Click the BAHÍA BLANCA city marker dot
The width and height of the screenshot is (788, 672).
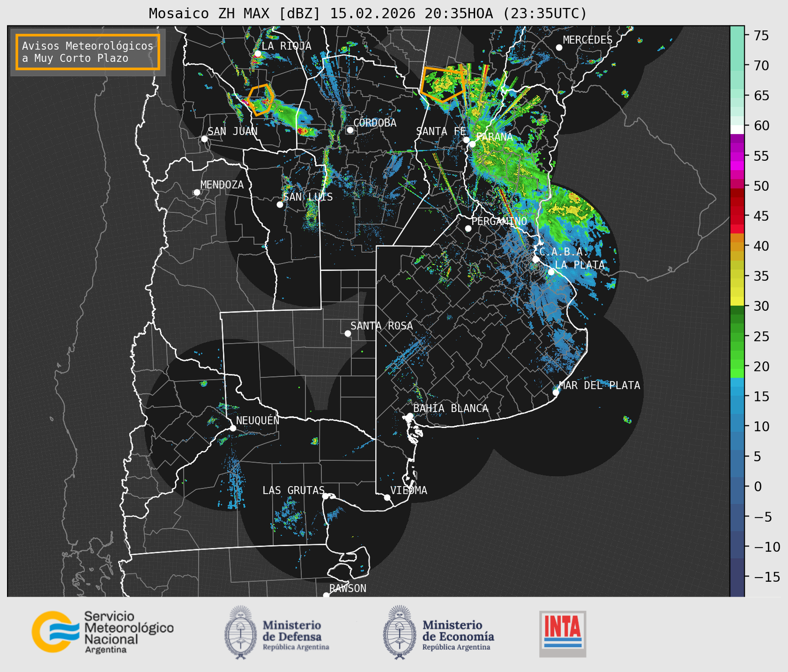[410, 416]
